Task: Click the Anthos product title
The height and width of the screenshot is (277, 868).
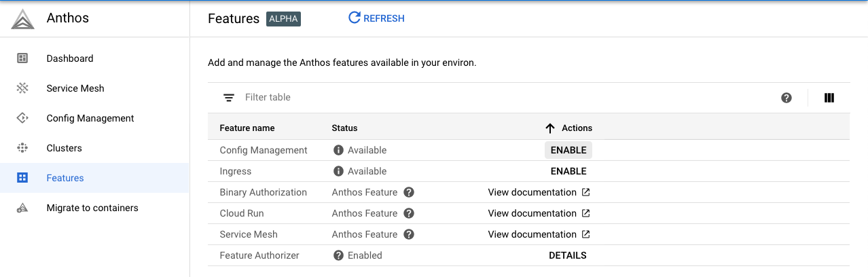Action: click(68, 18)
